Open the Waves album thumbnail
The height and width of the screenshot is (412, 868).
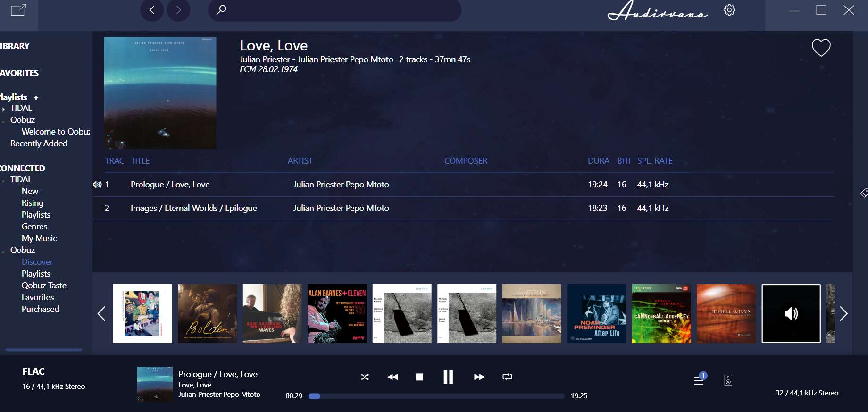click(x=272, y=313)
